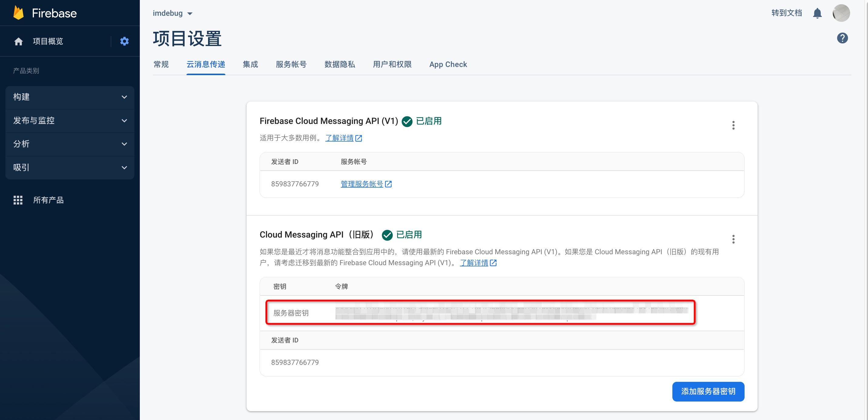Open the notifications bell
The image size is (868, 420).
(x=817, y=13)
